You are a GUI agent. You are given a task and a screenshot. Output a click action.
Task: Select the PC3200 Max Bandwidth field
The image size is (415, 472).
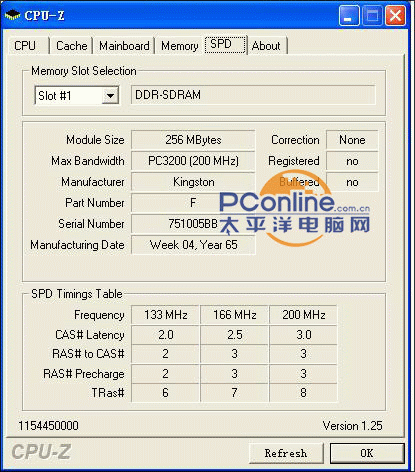[193, 161]
